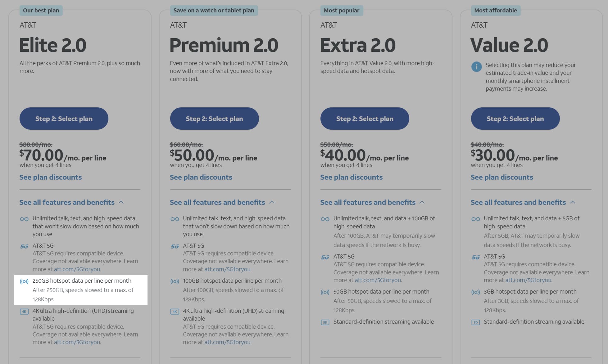Choose the Extra 2.0 Select plan button
This screenshot has height=364, width=608.
pyautogui.click(x=365, y=119)
